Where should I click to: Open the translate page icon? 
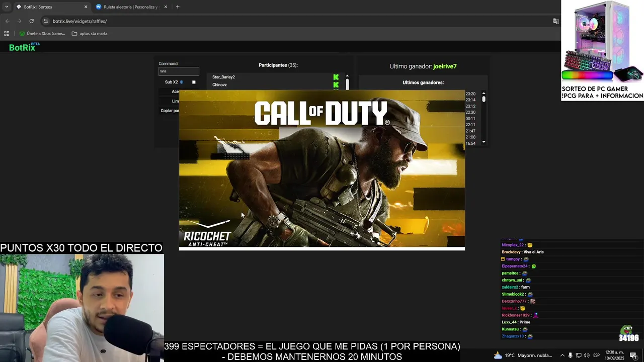pyautogui.click(x=556, y=21)
